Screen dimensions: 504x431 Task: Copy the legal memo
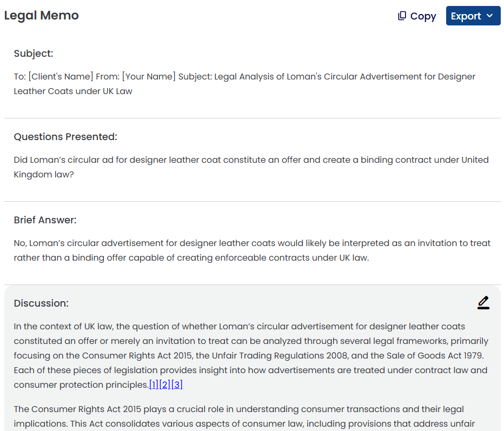pyautogui.click(x=417, y=16)
